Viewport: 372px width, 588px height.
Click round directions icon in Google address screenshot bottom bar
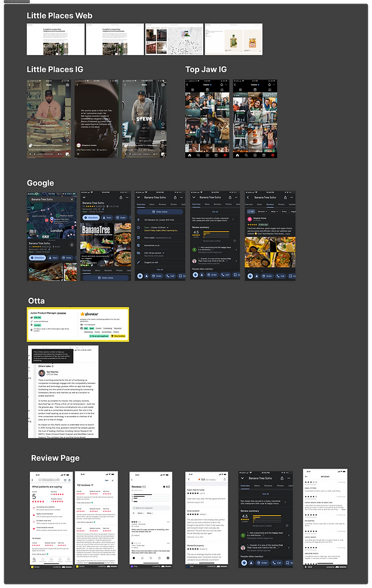pyautogui.click(x=139, y=276)
